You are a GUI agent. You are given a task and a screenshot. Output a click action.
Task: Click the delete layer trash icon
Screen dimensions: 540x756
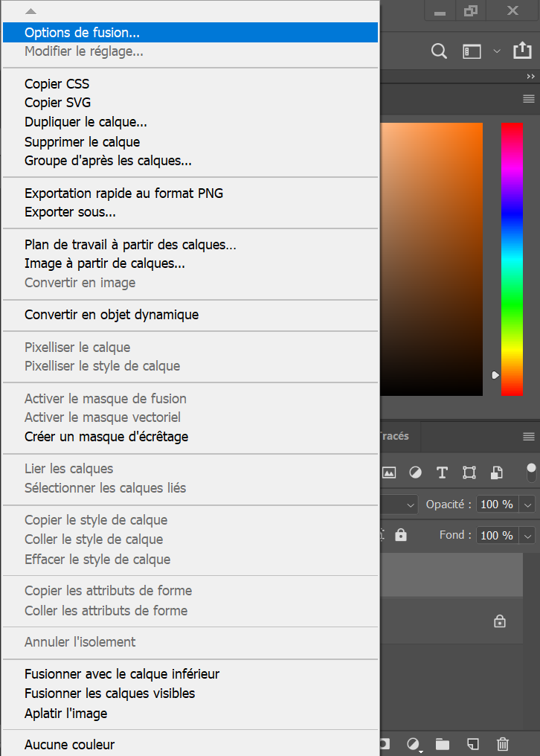point(502,744)
